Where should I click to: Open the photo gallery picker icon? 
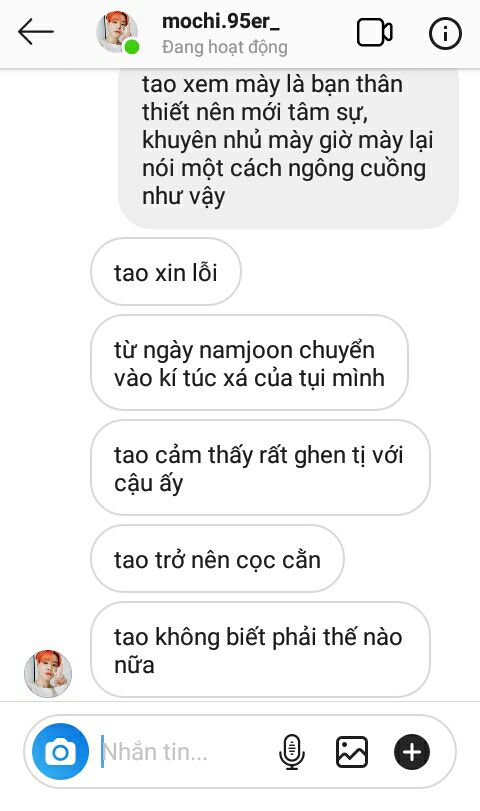click(352, 752)
